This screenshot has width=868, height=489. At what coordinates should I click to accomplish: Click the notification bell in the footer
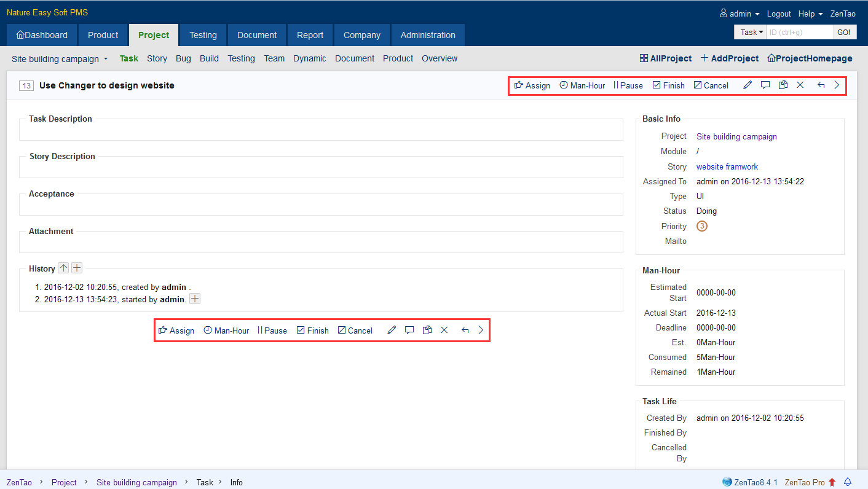coord(848,482)
